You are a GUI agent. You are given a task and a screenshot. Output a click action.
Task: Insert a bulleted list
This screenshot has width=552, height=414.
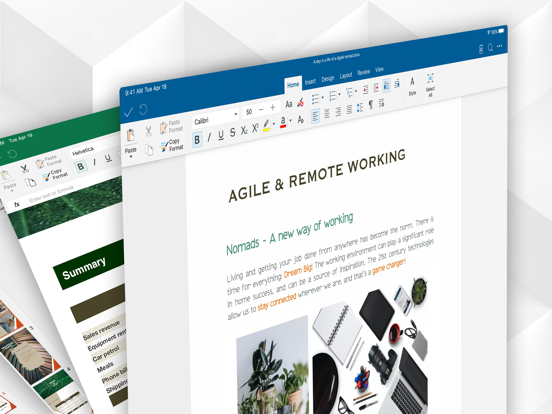[315, 99]
